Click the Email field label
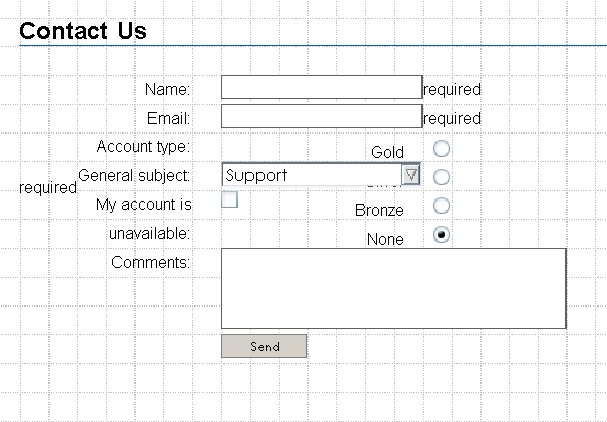 (x=168, y=118)
